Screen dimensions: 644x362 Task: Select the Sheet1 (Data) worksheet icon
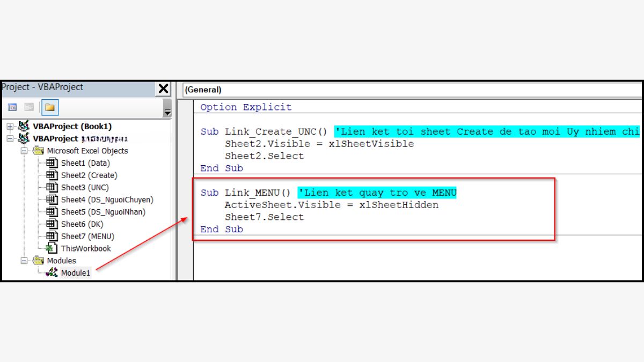click(x=52, y=163)
